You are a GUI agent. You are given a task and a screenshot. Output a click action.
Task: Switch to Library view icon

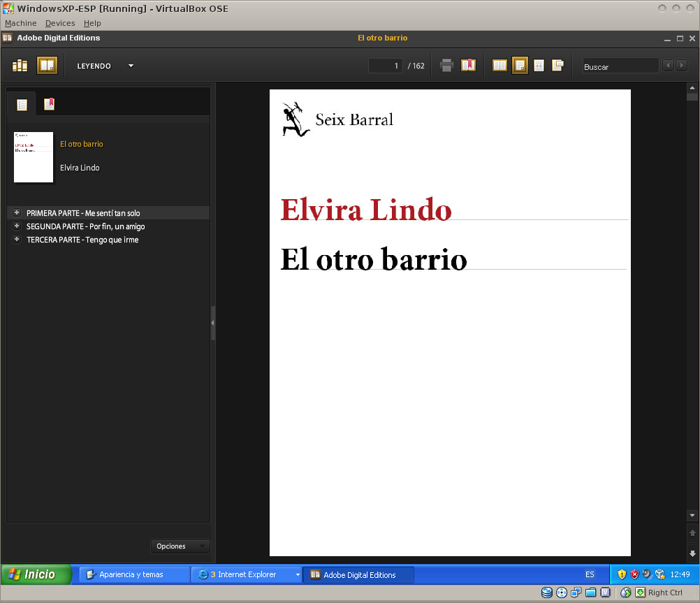coord(20,66)
